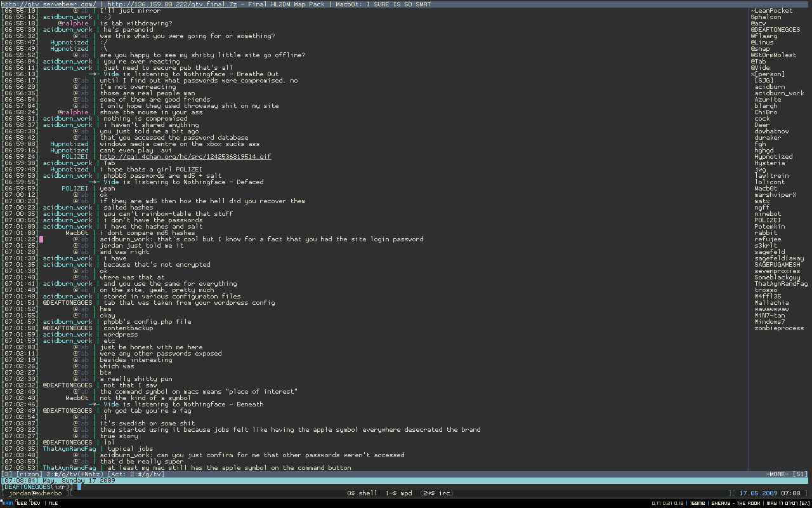812x508 pixels.
Task: Select SAGERUGAMESH in the nick list
Action: click(777, 265)
